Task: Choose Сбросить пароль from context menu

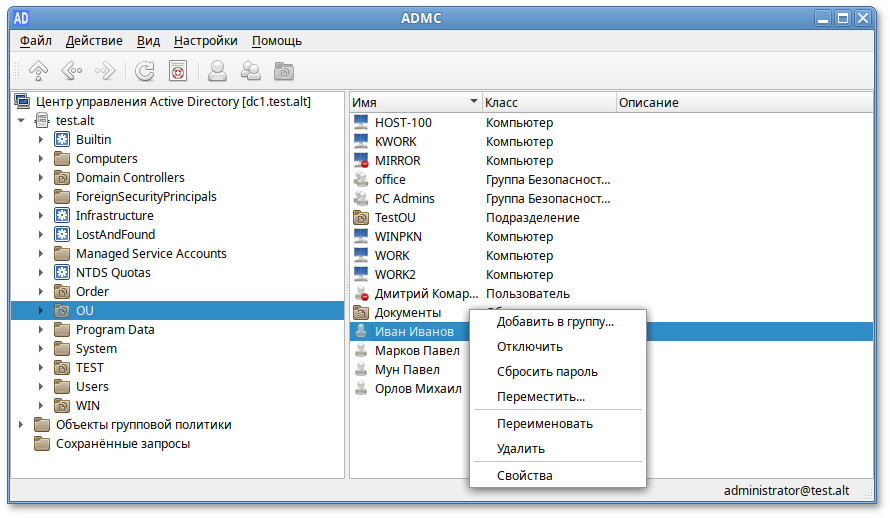Action: point(547,372)
